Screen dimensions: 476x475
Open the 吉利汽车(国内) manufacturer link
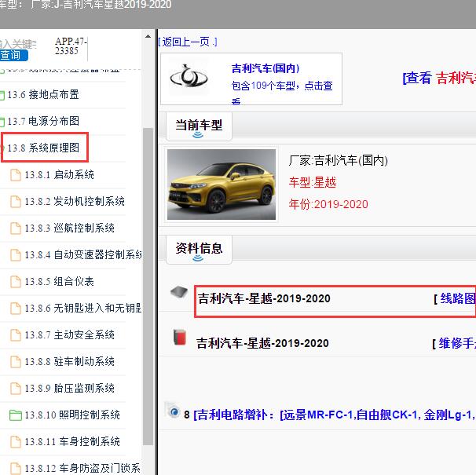265,68
